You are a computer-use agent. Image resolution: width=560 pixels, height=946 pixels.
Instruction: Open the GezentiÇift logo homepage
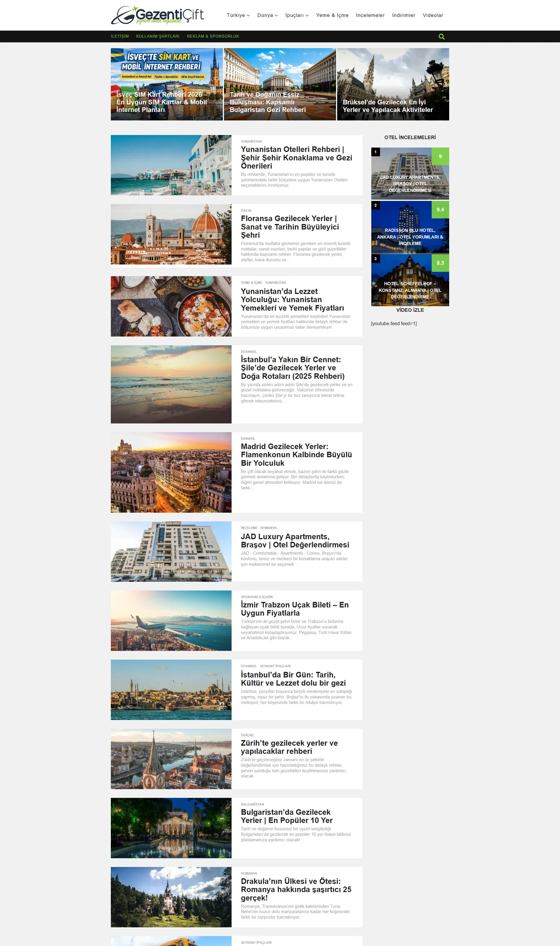[158, 15]
